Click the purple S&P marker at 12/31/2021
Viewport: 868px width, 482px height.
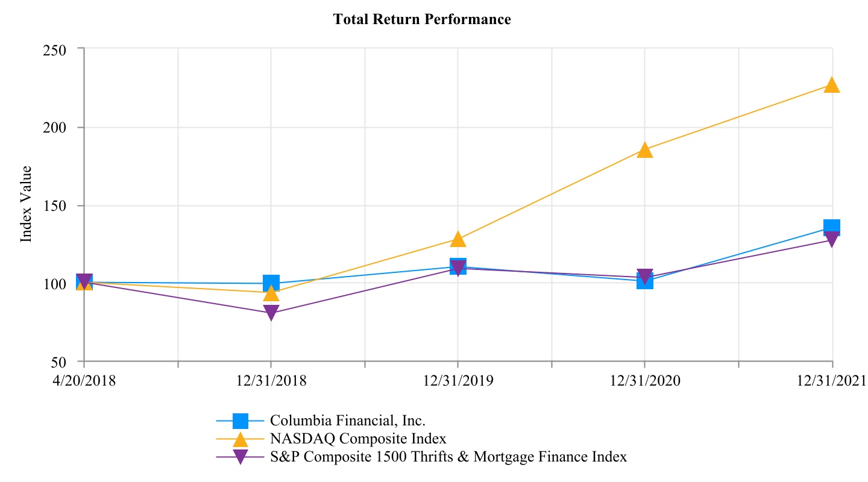[832, 240]
